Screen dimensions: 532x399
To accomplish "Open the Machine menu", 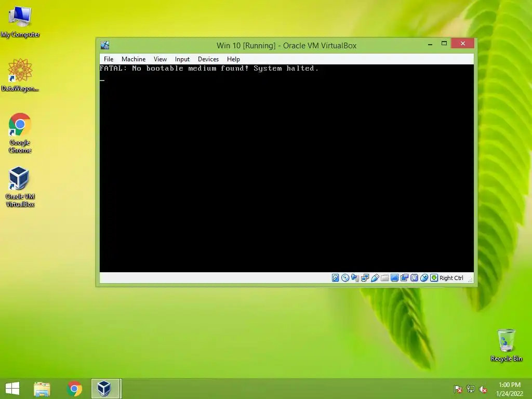I will click(134, 59).
